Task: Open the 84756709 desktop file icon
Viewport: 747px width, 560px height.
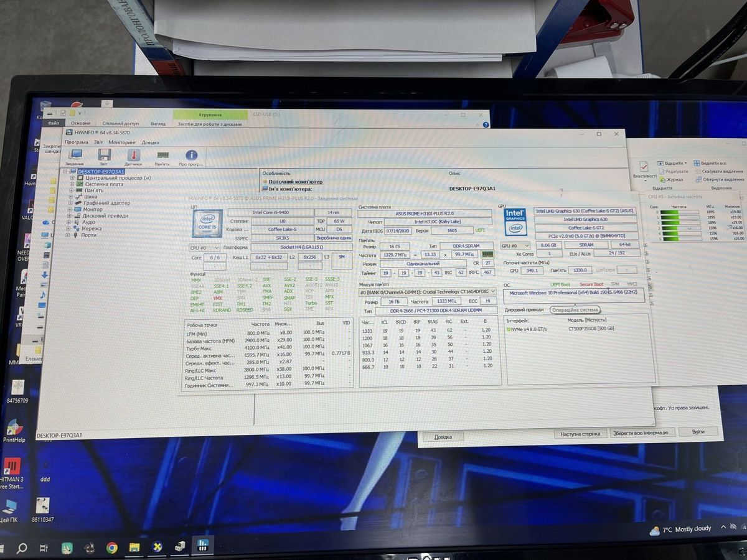Action: click(17, 391)
